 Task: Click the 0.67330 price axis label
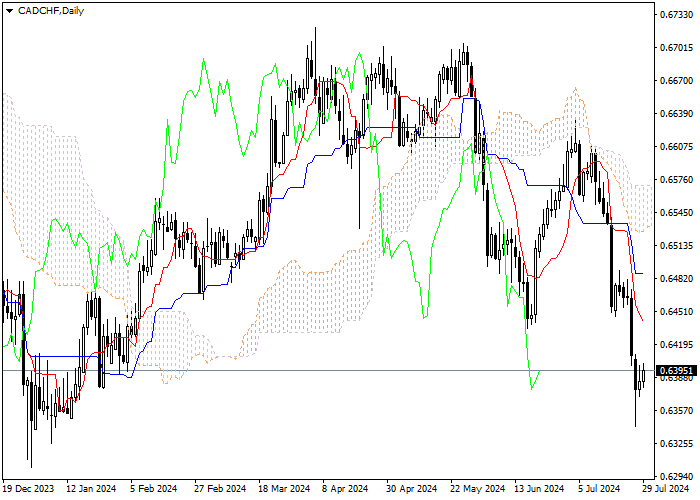click(x=677, y=15)
